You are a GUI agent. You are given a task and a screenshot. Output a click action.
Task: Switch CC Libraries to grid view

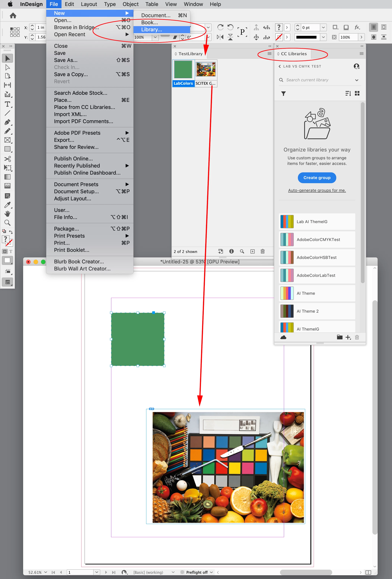click(x=357, y=93)
